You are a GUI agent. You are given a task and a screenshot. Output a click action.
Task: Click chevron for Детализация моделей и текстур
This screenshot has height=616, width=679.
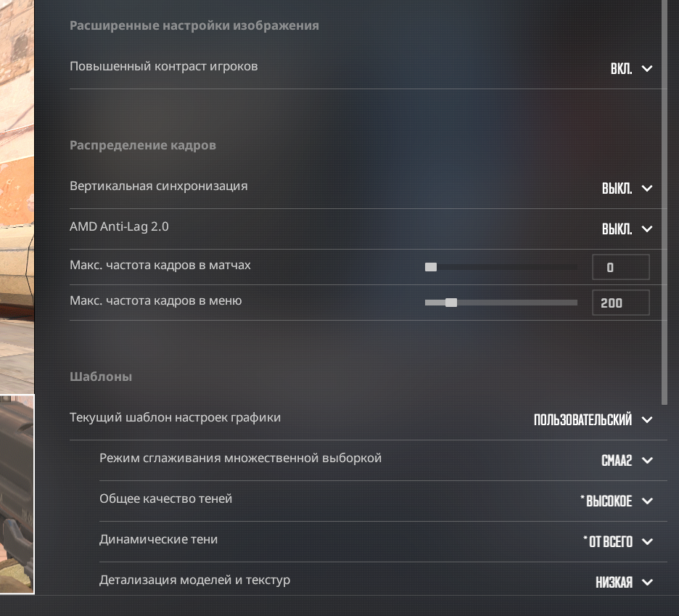(647, 582)
